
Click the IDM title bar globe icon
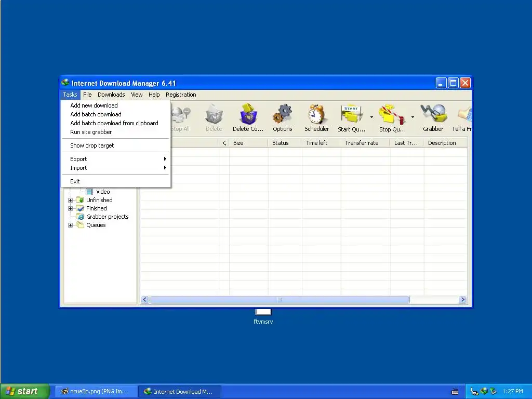coord(65,83)
